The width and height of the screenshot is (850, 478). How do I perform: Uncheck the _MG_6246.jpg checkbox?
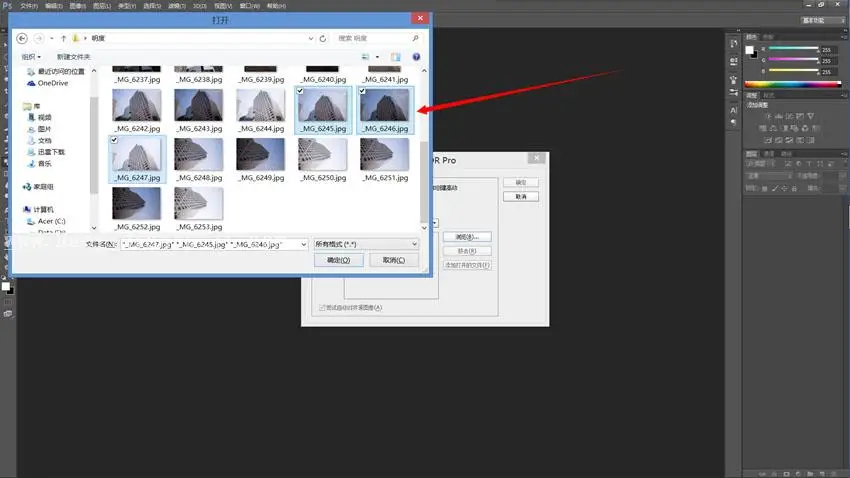(362, 91)
